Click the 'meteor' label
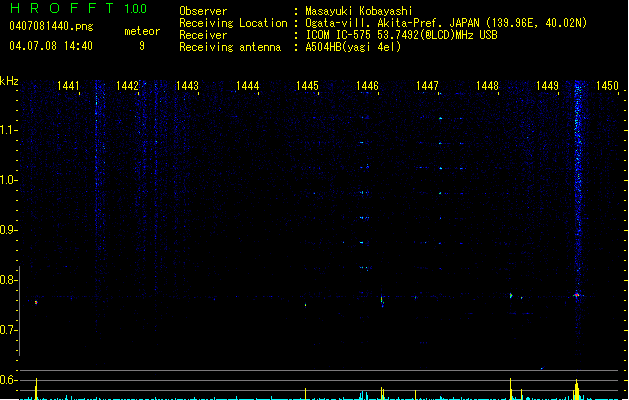The image size is (629, 400). point(142,31)
